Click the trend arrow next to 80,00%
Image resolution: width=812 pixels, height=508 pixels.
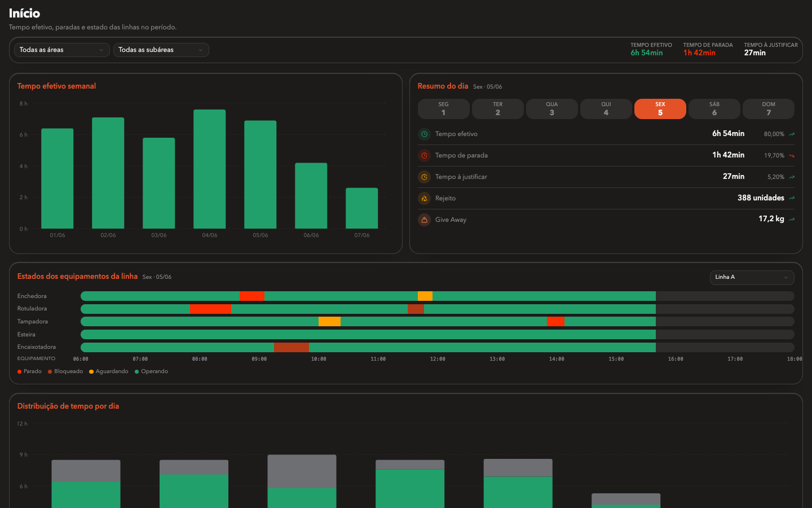pyautogui.click(x=792, y=134)
